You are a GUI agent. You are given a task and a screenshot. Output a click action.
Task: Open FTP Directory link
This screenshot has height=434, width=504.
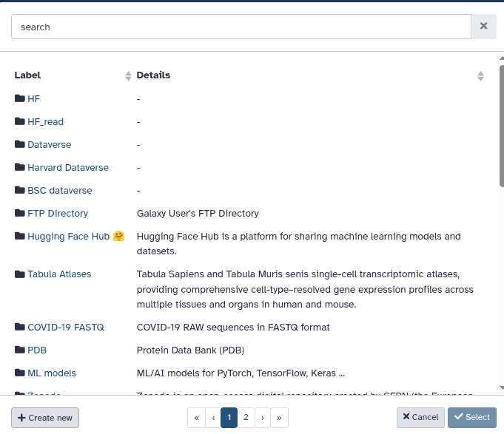click(58, 214)
